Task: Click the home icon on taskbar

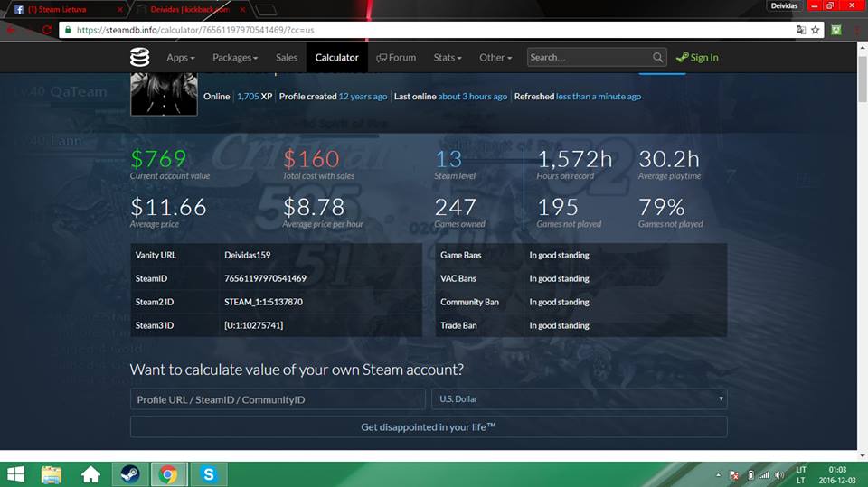Action: pyautogui.click(x=90, y=474)
